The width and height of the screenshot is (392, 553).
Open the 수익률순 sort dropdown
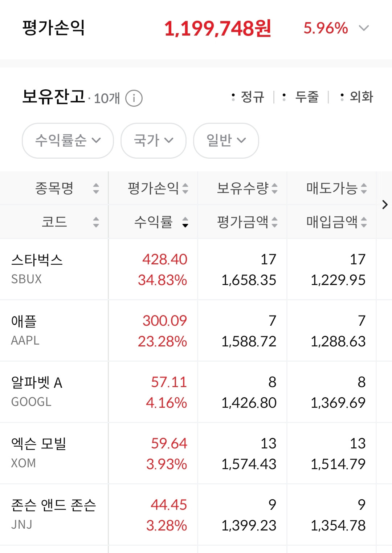(68, 141)
